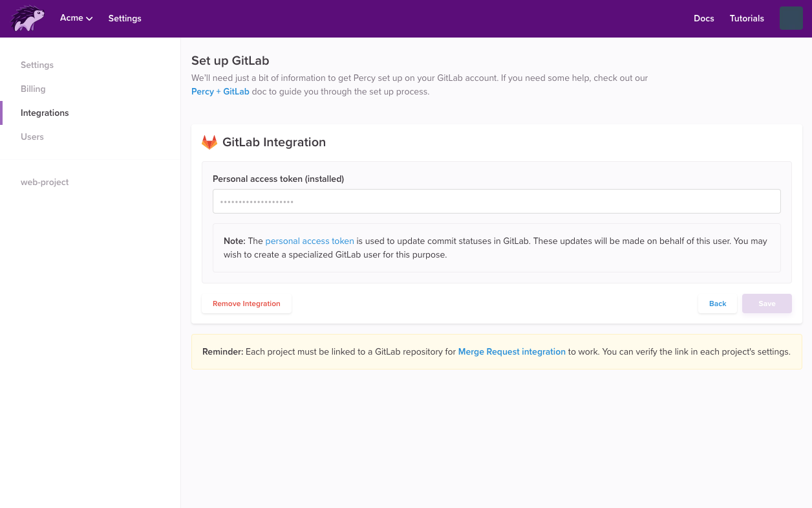Image resolution: width=812 pixels, height=508 pixels.
Task: Click the GitLab fox logo icon
Action: (209, 142)
